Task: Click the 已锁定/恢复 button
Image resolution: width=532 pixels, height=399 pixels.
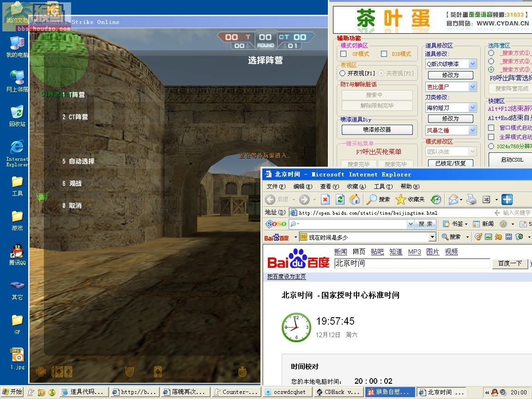Action: [451, 163]
